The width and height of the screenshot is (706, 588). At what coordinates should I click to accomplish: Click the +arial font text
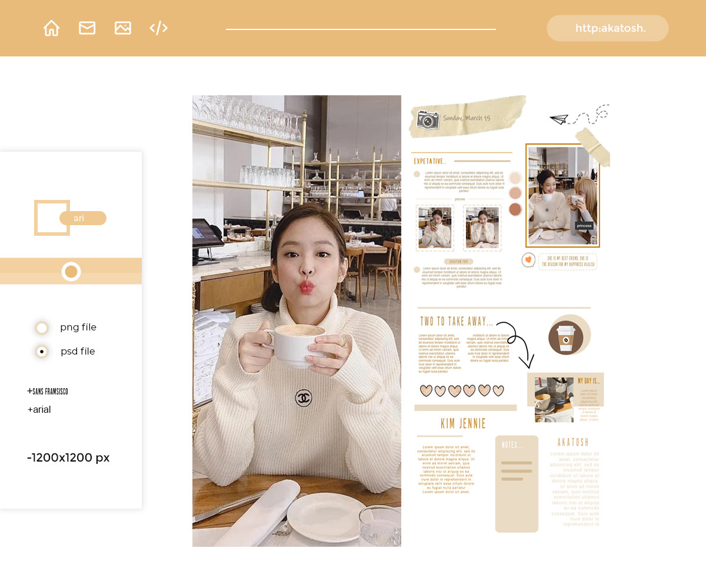tap(39, 410)
